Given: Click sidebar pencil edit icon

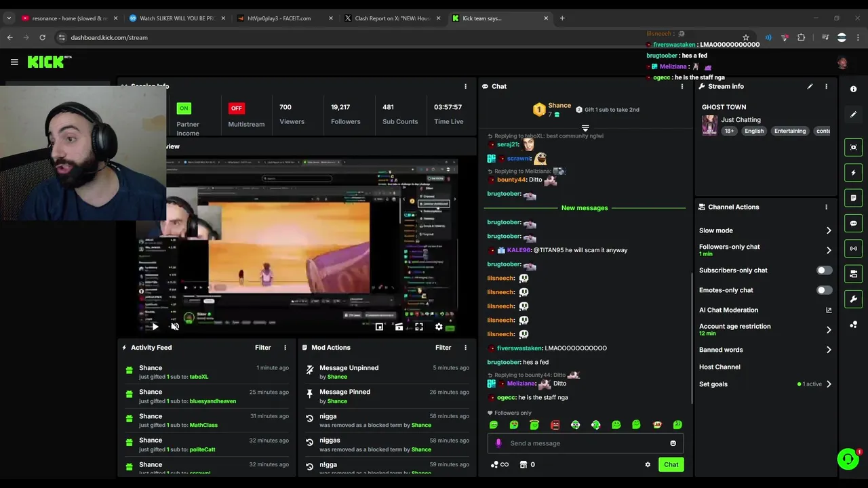Looking at the screenshot, I should (x=853, y=114).
